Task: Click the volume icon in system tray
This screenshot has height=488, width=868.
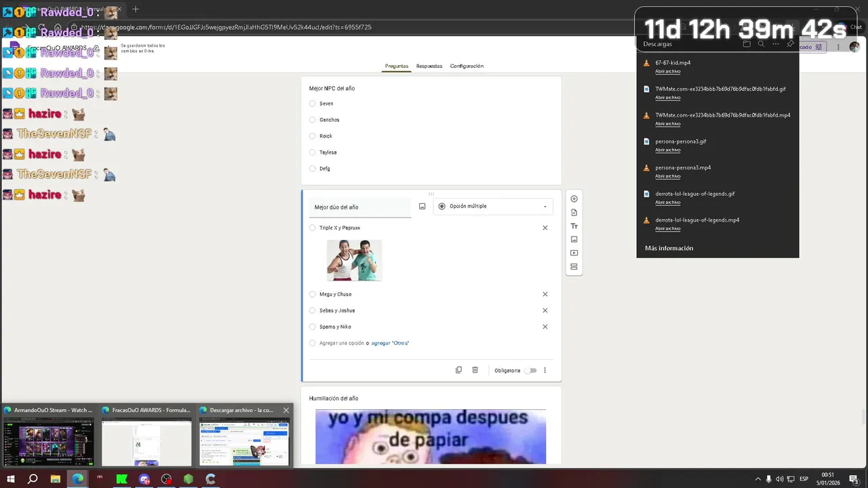Action: (x=779, y=479)
